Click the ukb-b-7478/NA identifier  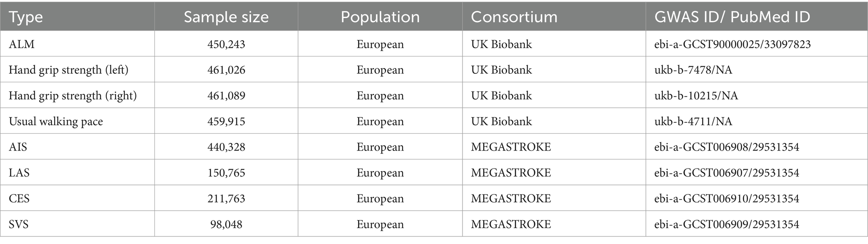[x=693, y=70]
